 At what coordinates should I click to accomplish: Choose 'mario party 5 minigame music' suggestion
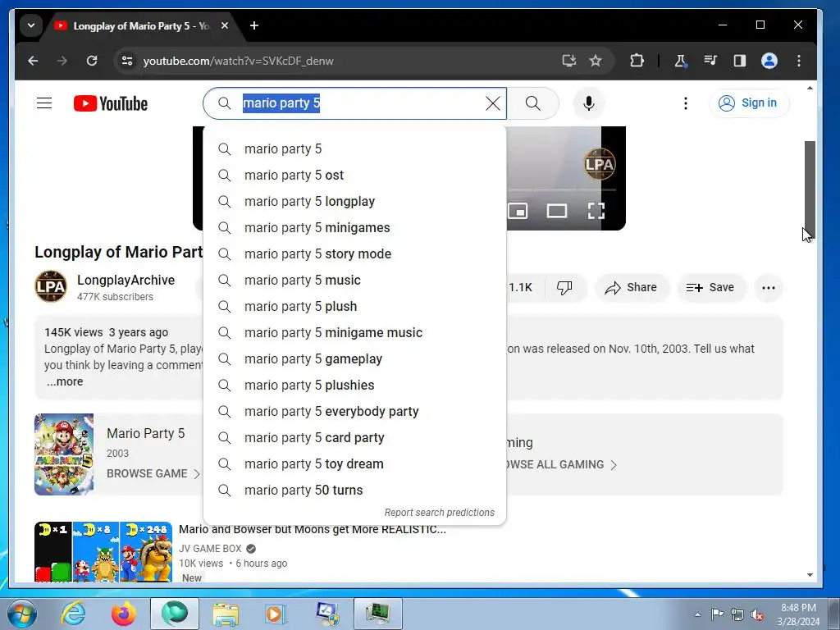(x=354, y=333)
